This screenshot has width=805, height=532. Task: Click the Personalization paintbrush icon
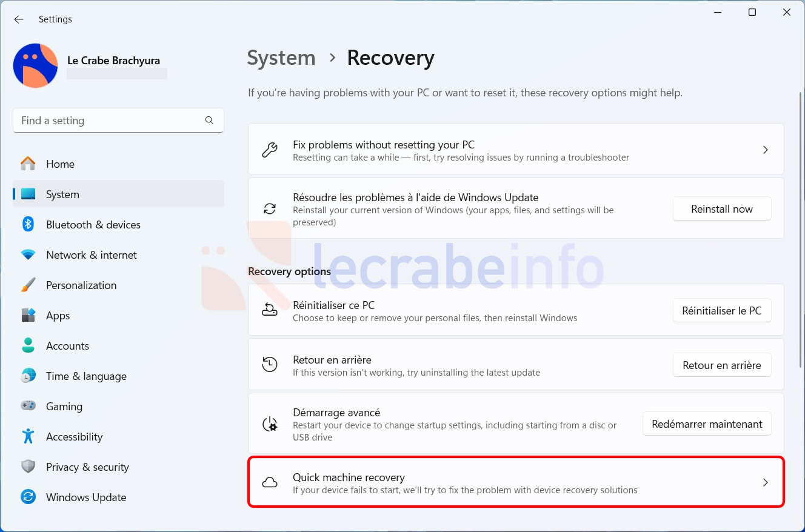(28, 285)
